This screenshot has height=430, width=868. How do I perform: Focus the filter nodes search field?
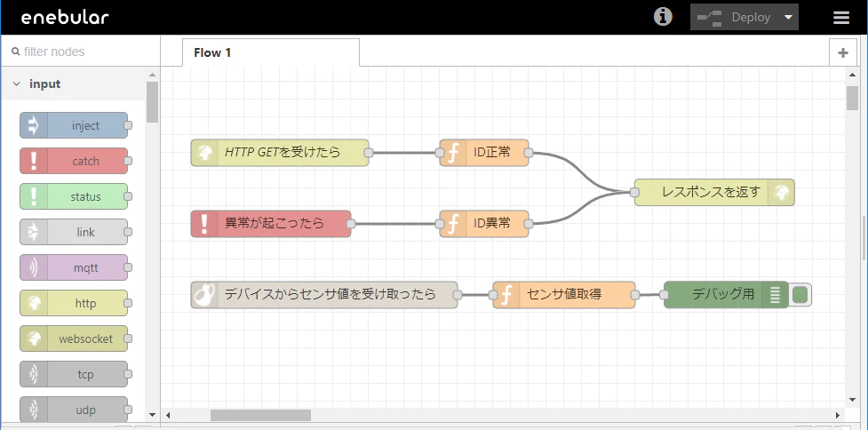point(81,52)
